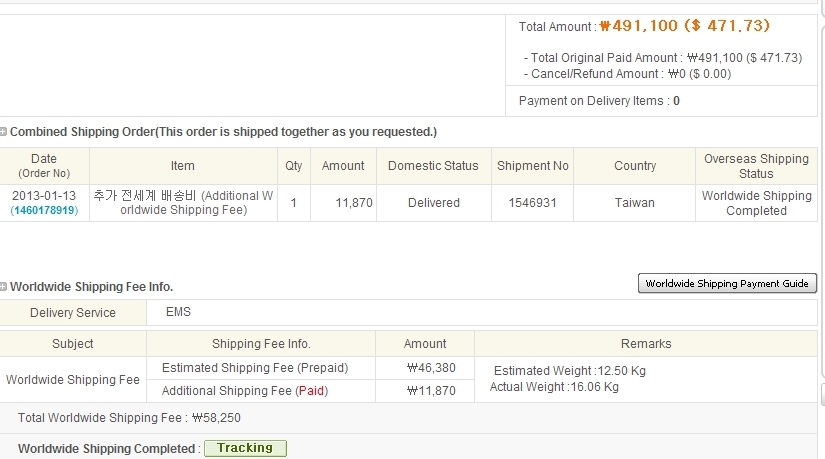Click the Additional Worldwide Shipping Fee item
This screenshot has width=825, height=459.
click(182, 203)
